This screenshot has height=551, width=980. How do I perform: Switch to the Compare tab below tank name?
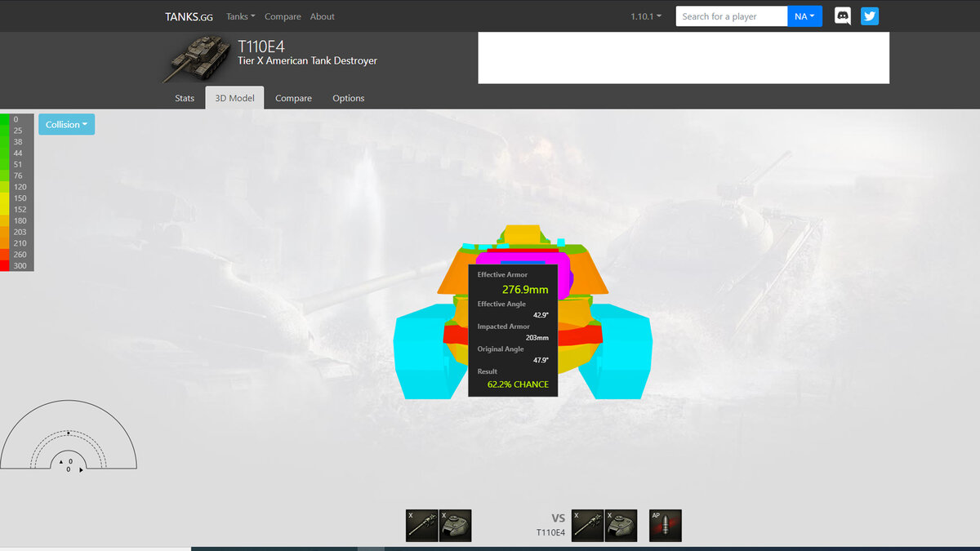pyautogui.click(x=293, y=98)
